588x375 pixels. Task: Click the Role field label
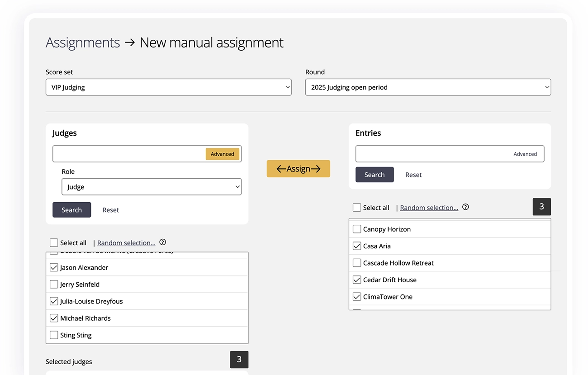(68, 171)
